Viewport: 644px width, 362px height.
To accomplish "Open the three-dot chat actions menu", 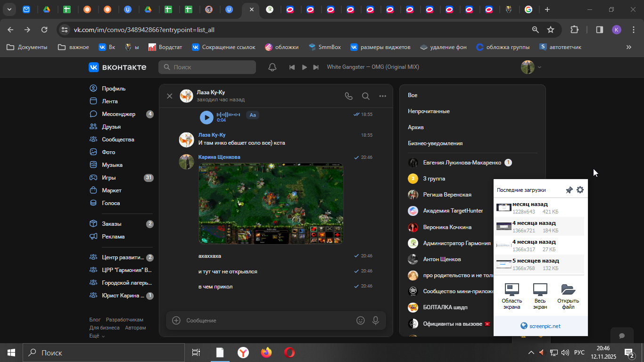I will [x=383, y=96].
